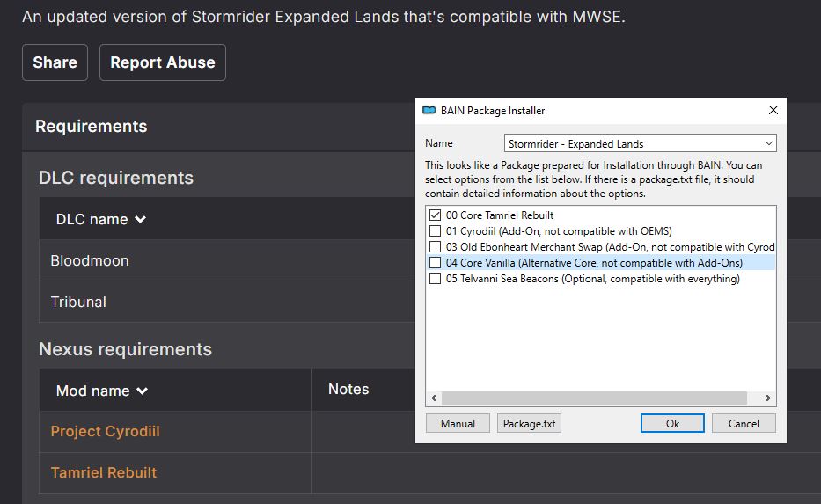Sort by DLC name chevron

(x=140, y=219)
